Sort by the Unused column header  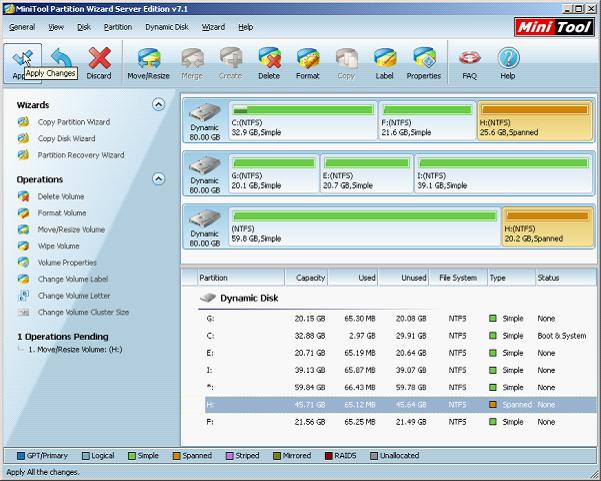404,277
